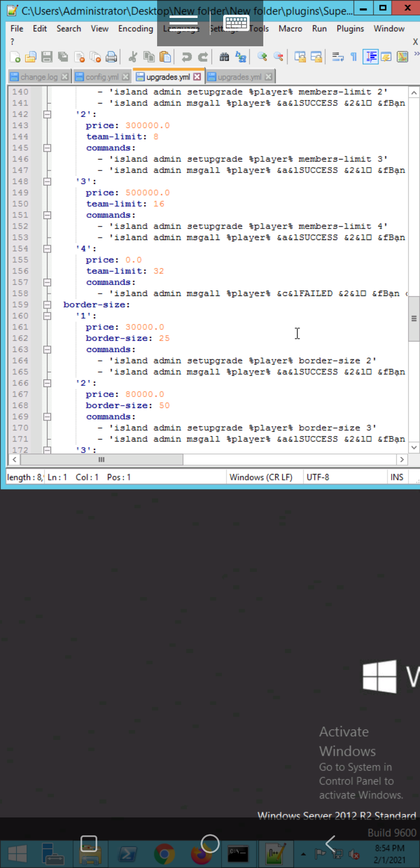Click the Zoom Out magnifier icon
The height and width of the screenshot is (868, 420).
tap(278, 57)
